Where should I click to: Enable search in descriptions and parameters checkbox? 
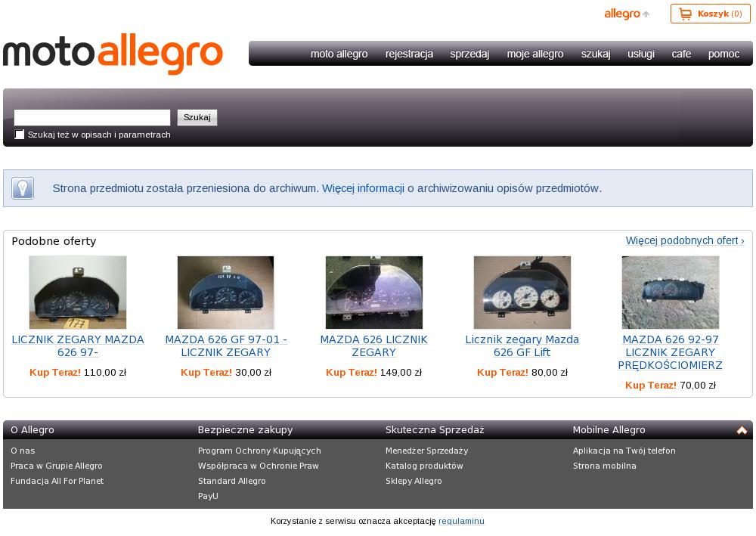coord(20,135)
